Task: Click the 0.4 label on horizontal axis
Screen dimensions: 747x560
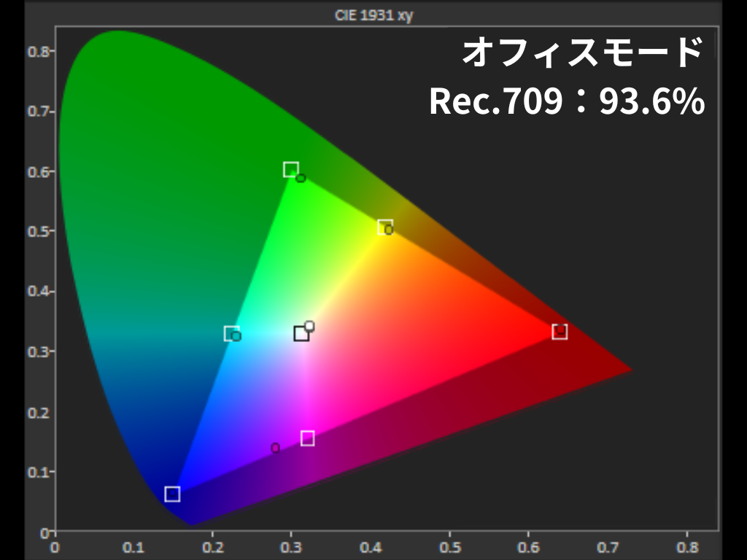Action: pyautogui.click(x=371, y=547)
